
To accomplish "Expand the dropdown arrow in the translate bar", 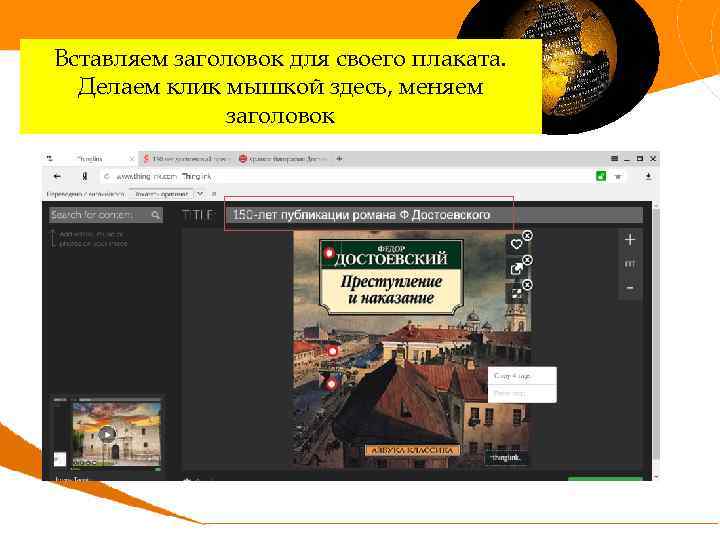I will [x=200, y=194].
